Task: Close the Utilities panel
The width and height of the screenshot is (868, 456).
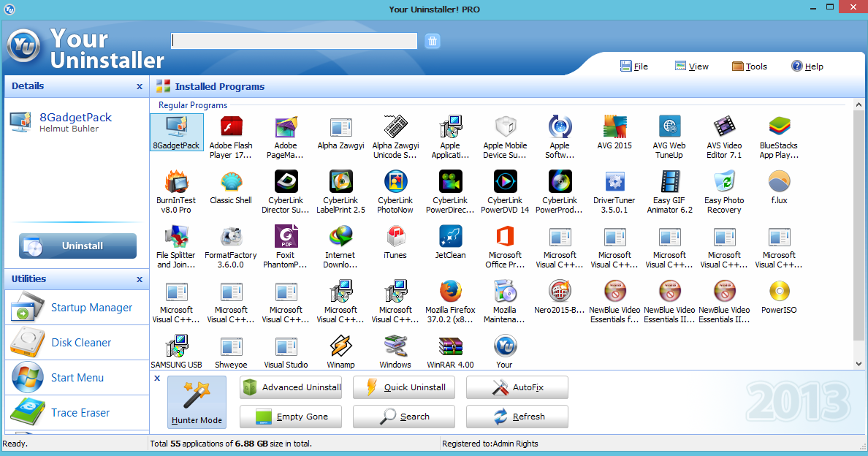Action: click(140, 279)
